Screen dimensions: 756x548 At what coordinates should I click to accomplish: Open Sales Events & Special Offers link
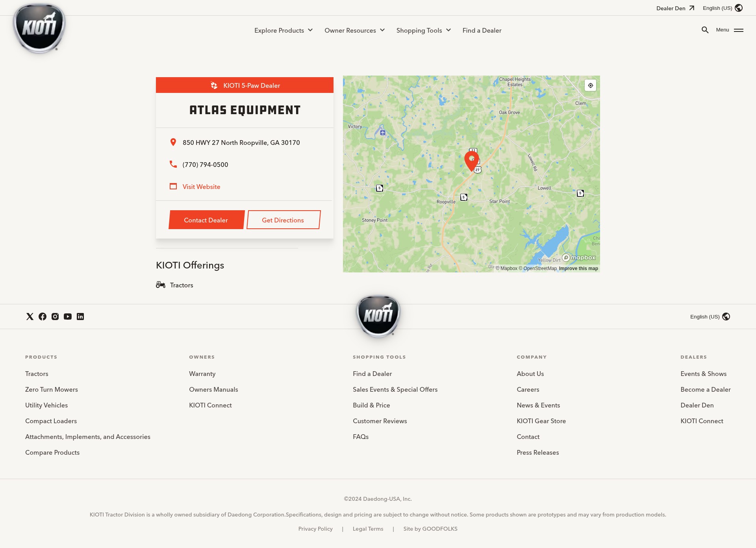point(395,389)
